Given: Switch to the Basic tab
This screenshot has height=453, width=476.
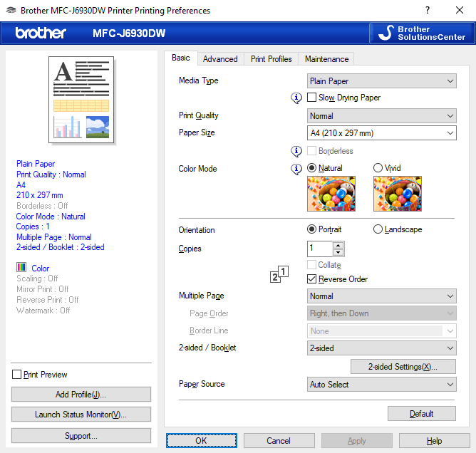Looking at the screenshot, I should point(181,58).
